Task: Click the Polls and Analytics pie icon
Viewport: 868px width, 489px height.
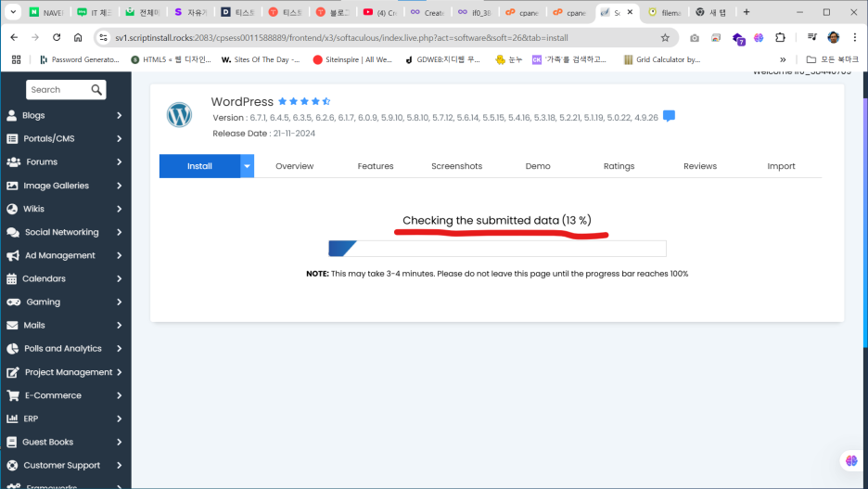Action: [13, 348]
